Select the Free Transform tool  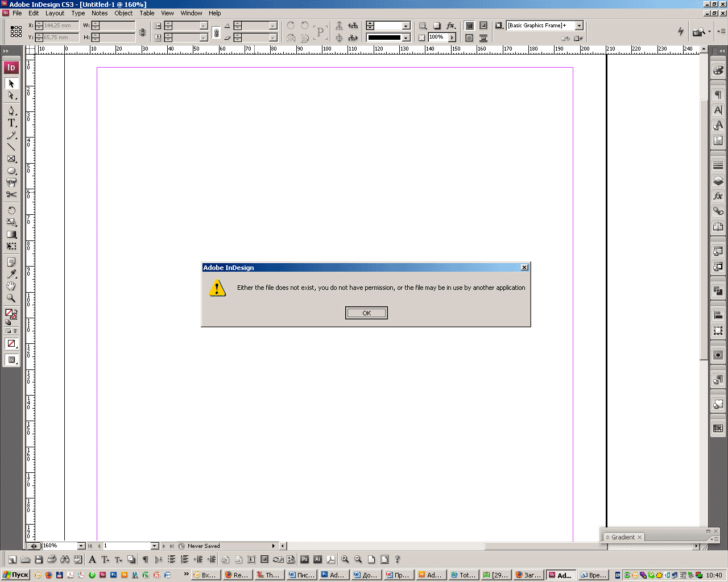coord(11,246)
